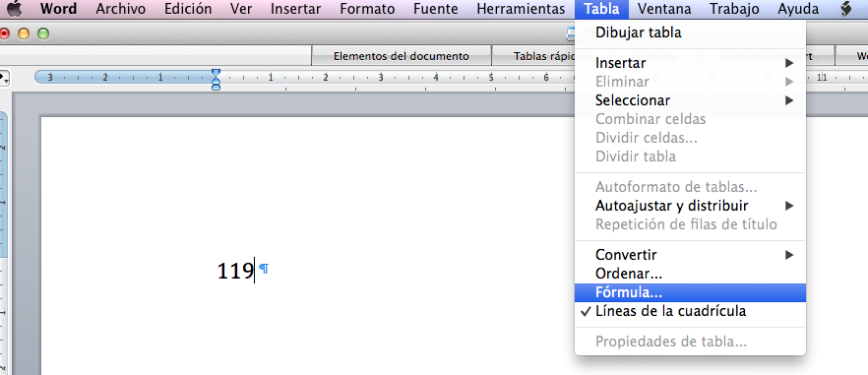Open the Ayuda menu
Screen dimensions: 868x375
[x=798, y=9]
